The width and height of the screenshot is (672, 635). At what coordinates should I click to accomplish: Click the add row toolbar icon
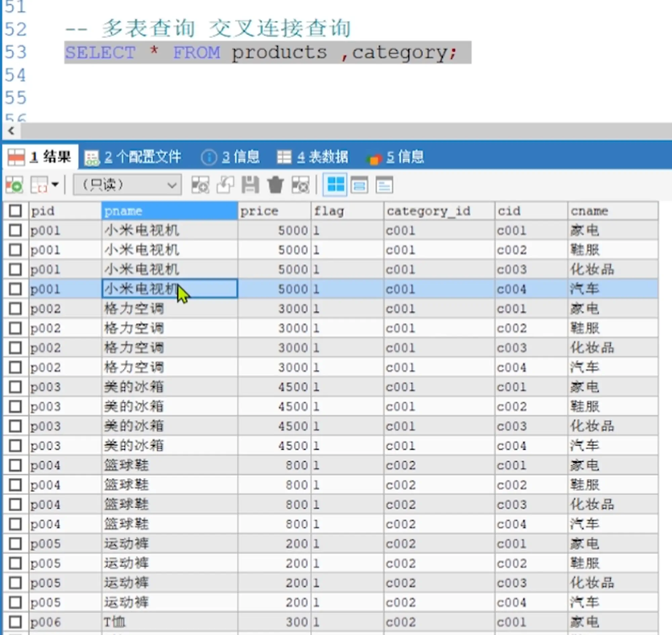[200, 185]
